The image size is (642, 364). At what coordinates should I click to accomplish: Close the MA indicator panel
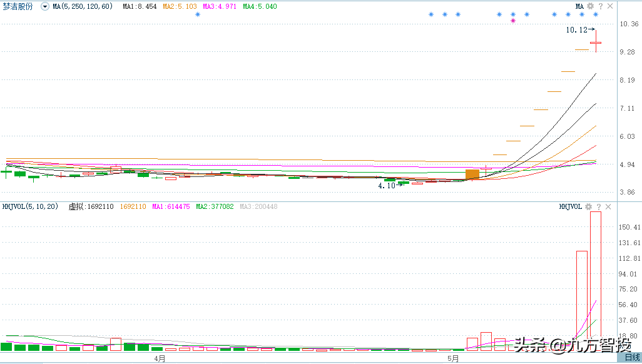pos(610,6)
